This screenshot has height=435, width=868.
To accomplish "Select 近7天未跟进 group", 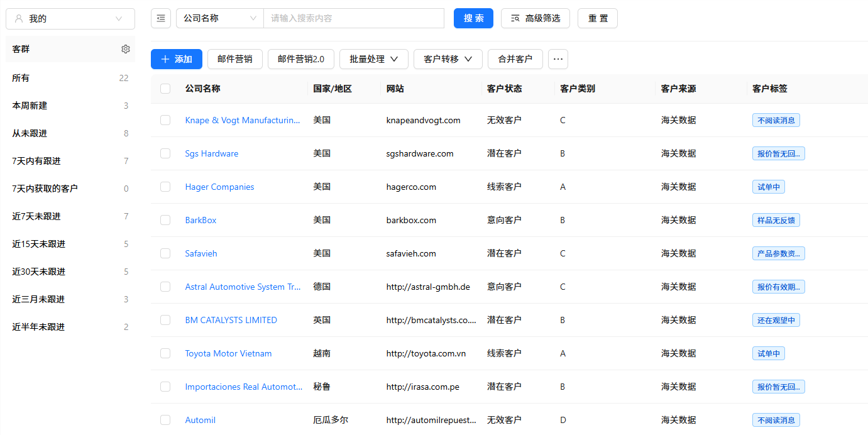I will tap(70, 216).
